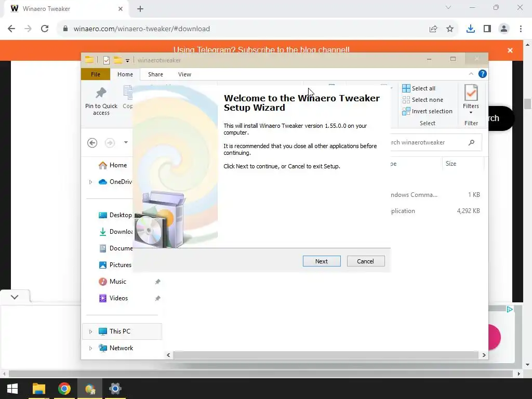The height and width of the screenshot is (399, 532).
Task: Cancel the Winaero Tweaker setup
Action: (365, 261)
